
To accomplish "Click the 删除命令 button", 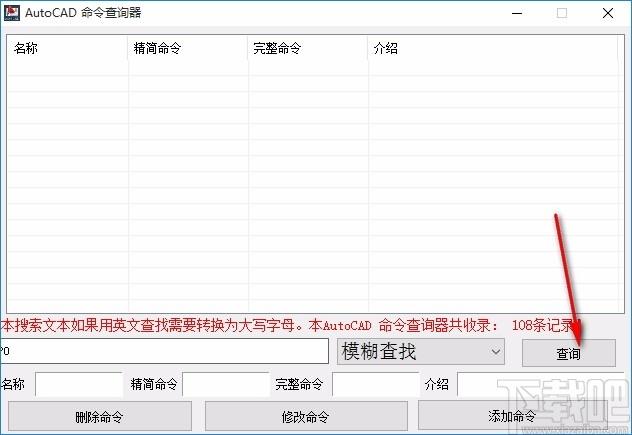I will click(100, 416).
